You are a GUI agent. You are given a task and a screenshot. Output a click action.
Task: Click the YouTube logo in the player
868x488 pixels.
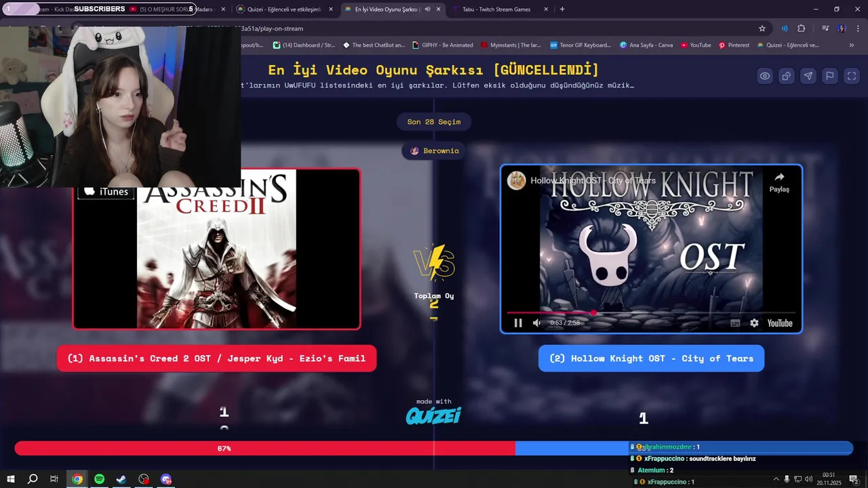coord(780,323)
